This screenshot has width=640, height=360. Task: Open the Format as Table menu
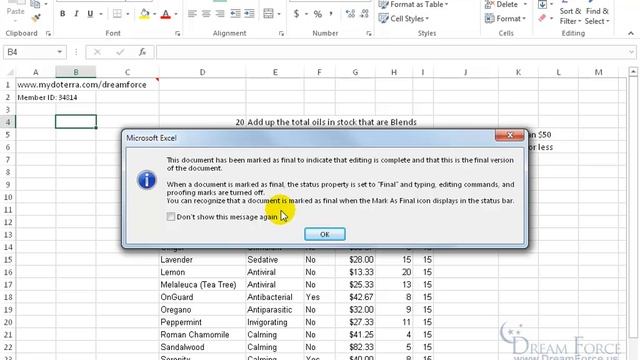pyautogui.click(x=413, y=4)
